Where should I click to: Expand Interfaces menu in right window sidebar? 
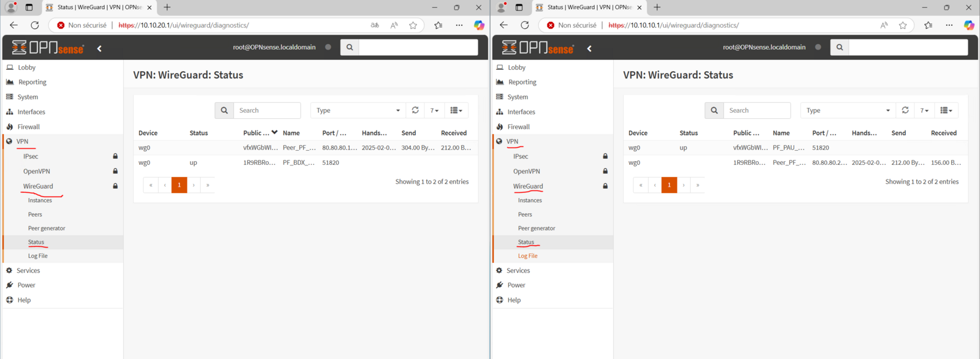coord(521,112)
